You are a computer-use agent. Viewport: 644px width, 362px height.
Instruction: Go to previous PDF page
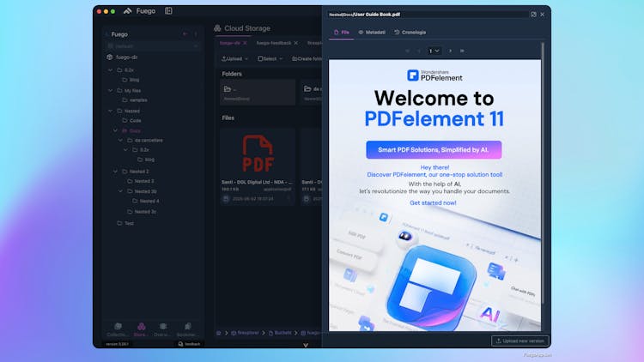coord(419,51)
